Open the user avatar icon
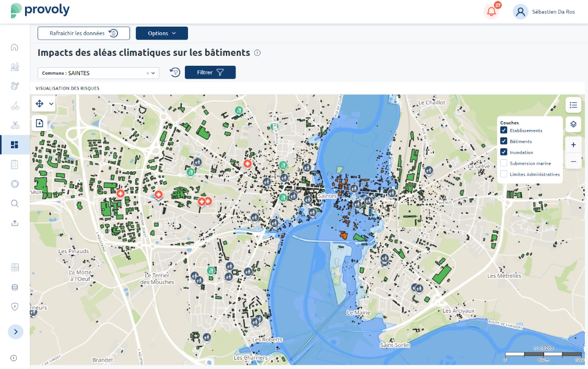Image resolution: width=588 pixels, height=369 pixels. 520,12
